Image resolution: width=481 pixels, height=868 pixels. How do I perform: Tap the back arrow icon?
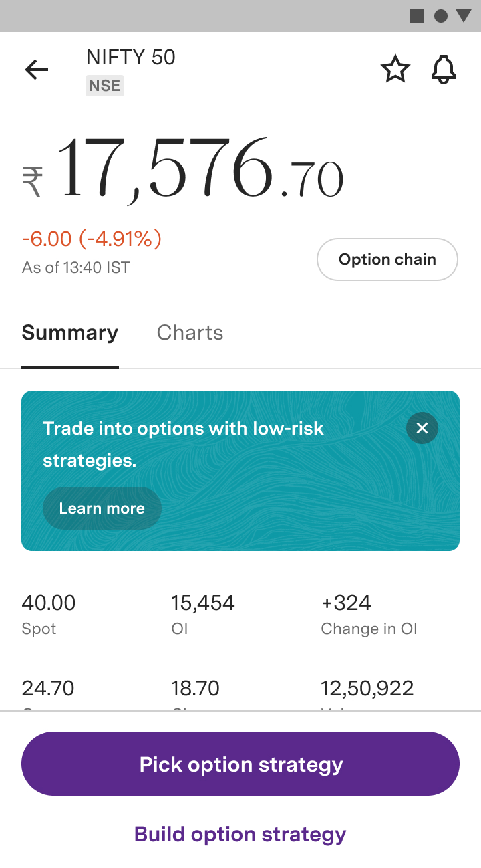click(37, 70)
